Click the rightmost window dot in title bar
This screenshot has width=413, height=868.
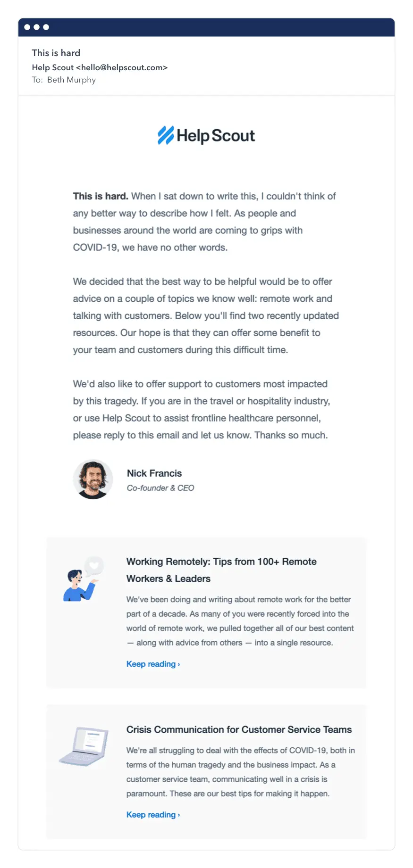[x=46, y=27]
